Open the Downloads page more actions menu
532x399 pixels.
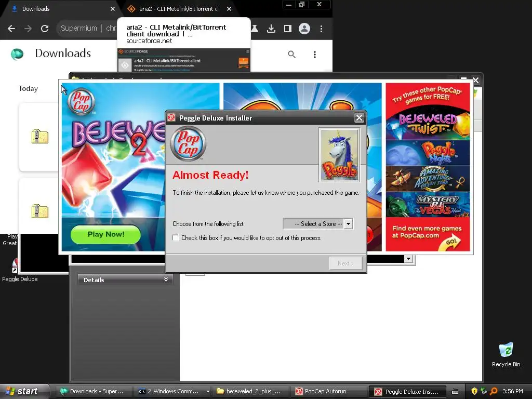[314, 54]
